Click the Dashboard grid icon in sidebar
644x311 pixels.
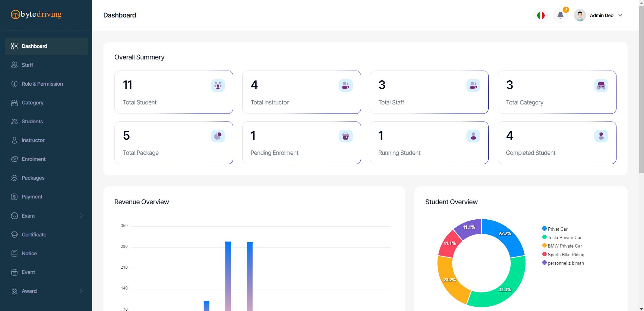click(14, 46)
